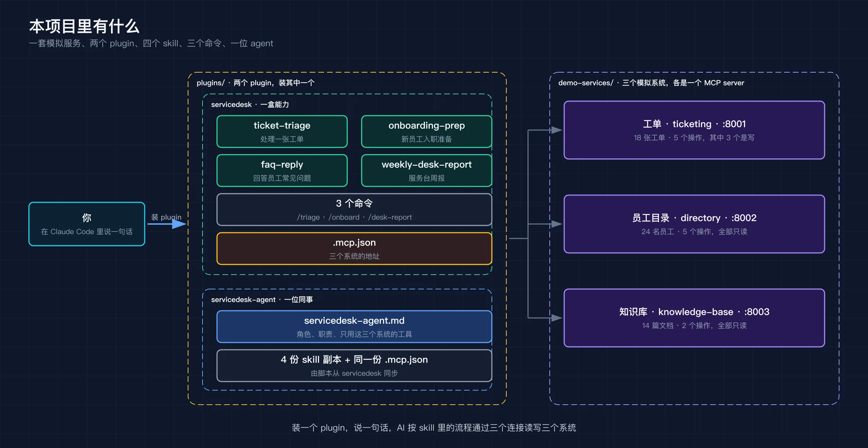Select the weekly-desk-report skill box

pos(427,171)
